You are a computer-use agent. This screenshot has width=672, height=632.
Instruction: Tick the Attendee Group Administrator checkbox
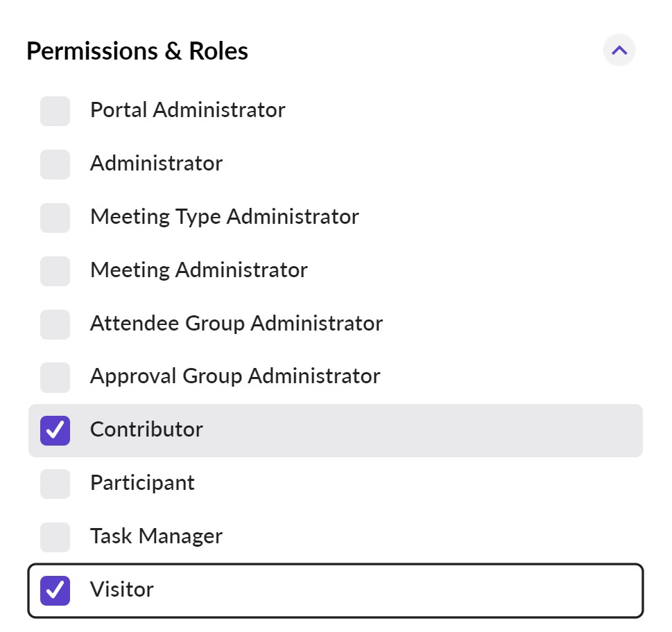click(55, 324)
